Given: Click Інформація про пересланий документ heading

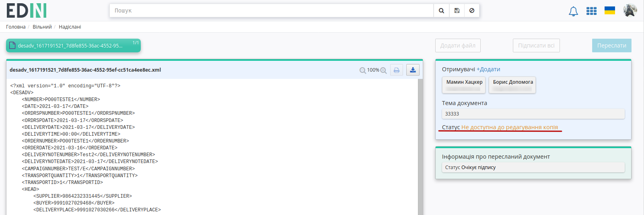Looking at the screenshot, I should point(496,157).
